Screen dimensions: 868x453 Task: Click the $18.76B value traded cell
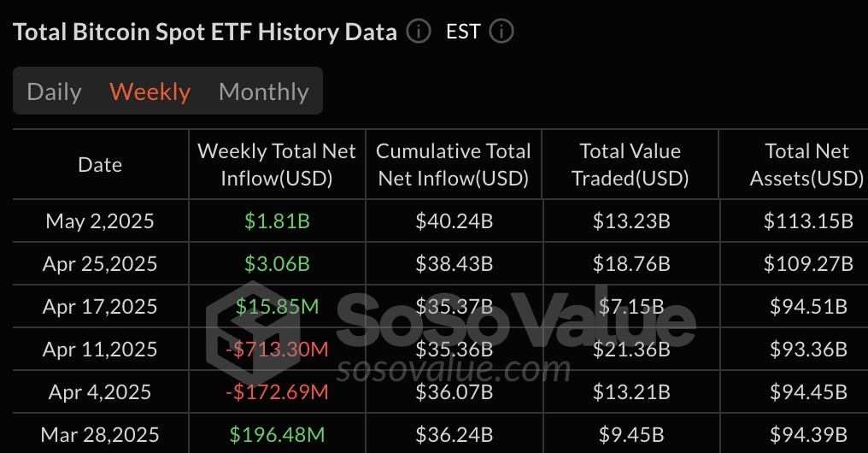631,264
